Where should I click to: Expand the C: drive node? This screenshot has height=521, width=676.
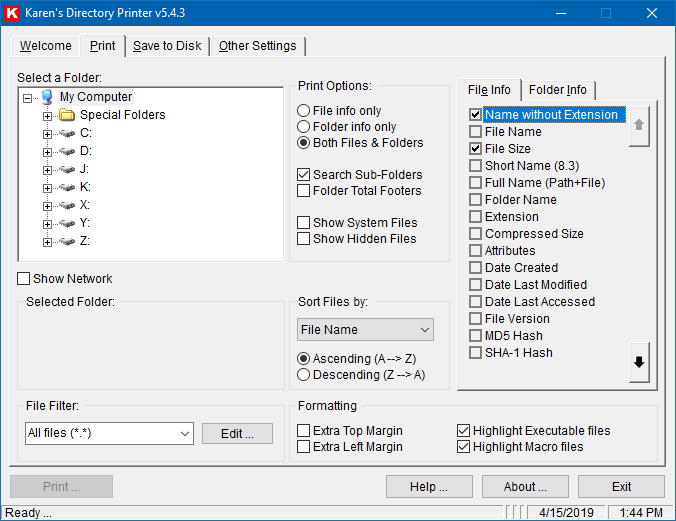tap(47, 135)
